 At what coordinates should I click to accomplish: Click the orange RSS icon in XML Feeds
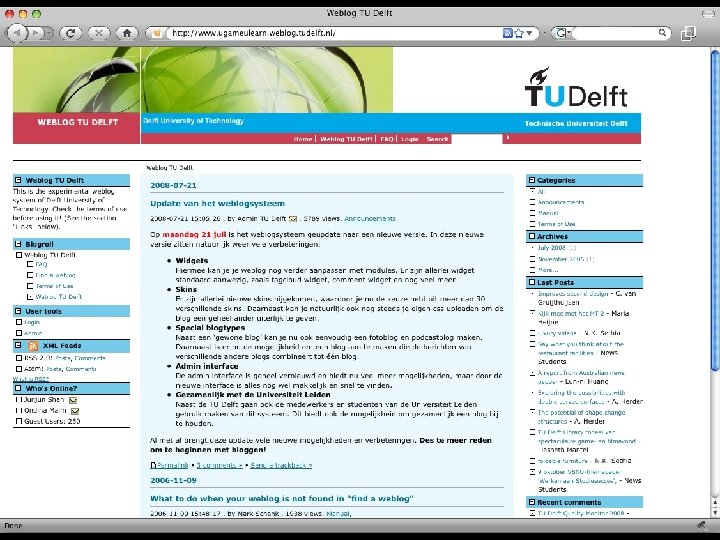click(33, 345)
